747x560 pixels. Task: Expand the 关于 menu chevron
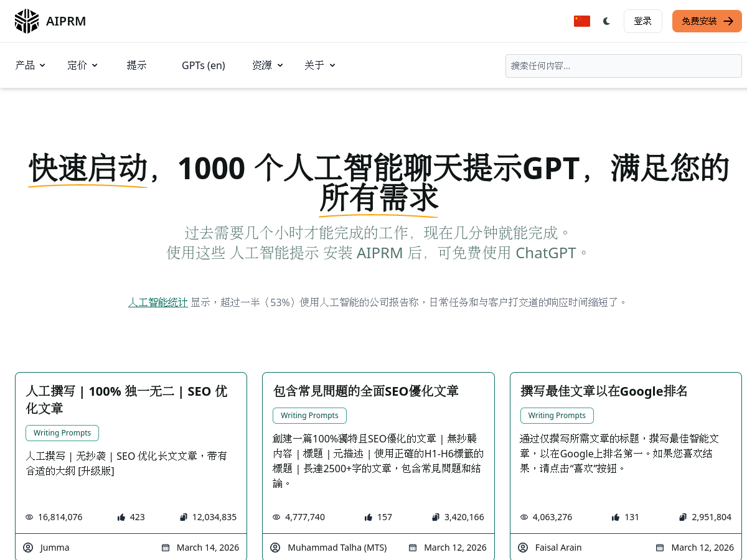(x=332, y=65)
